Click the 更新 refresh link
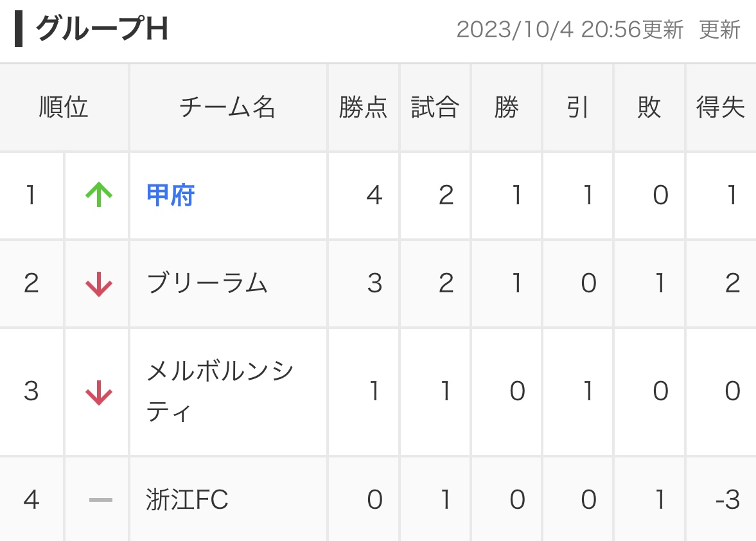 point(719,30)
